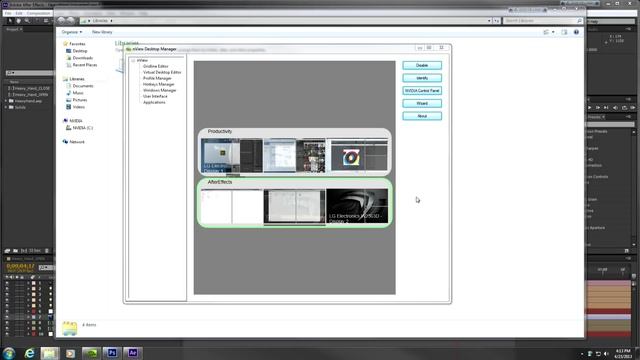The image size is (640, 360).
Task: Open Explorer address bar history dropdown
Action: [489, 21]
